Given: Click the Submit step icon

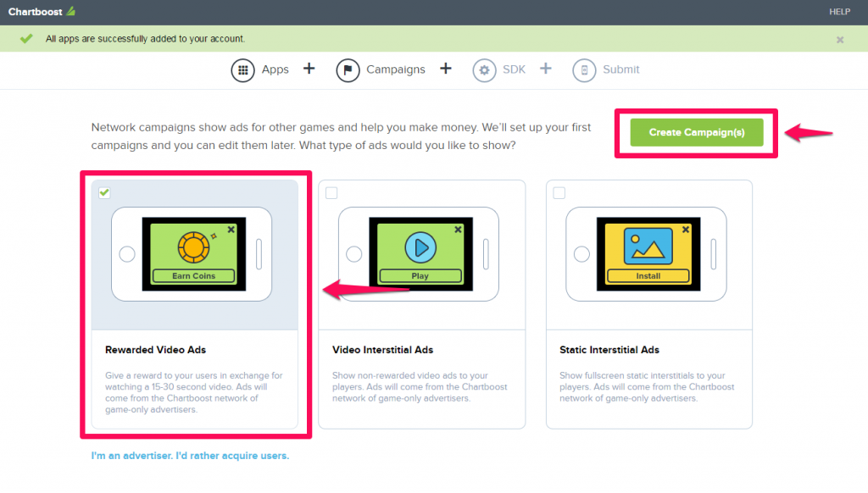Looking at the screenshot, I should click(x=585, y=69).
